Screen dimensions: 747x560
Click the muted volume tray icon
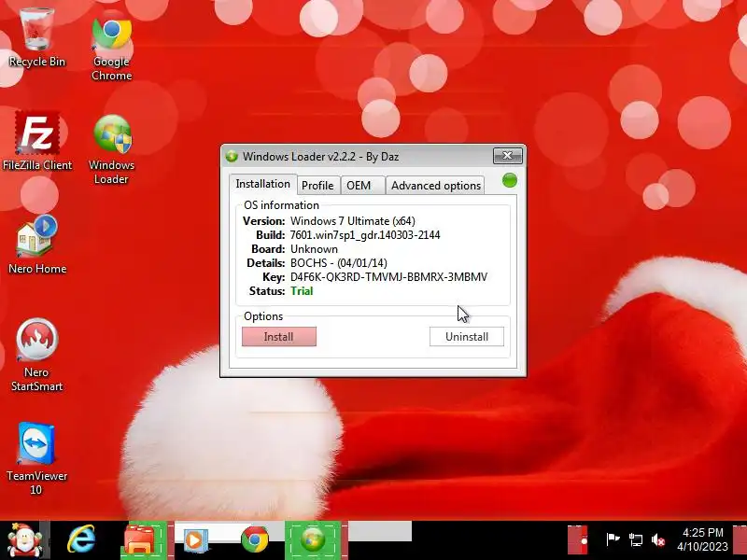658,540
